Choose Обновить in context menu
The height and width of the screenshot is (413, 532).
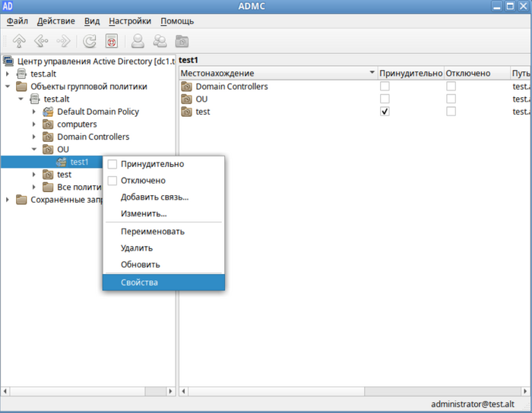pos(163,265)
